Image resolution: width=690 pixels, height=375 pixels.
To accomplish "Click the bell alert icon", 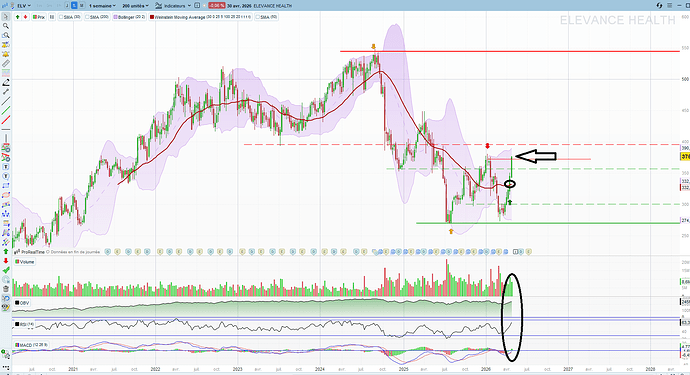I will pyautogui.click(x=6, y=54).
